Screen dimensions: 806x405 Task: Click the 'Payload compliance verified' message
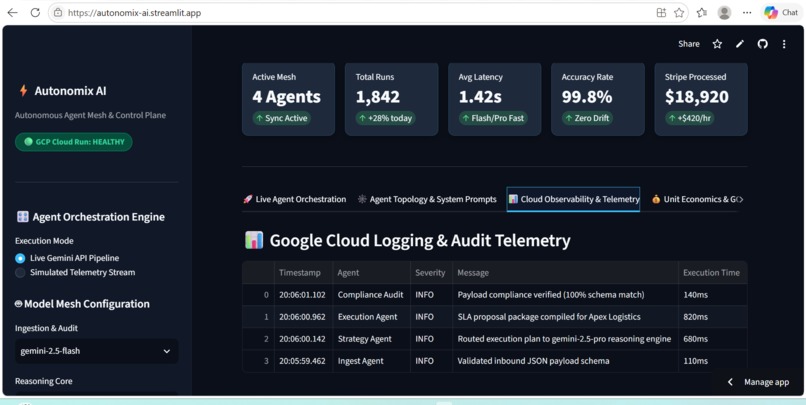(565, 295)
